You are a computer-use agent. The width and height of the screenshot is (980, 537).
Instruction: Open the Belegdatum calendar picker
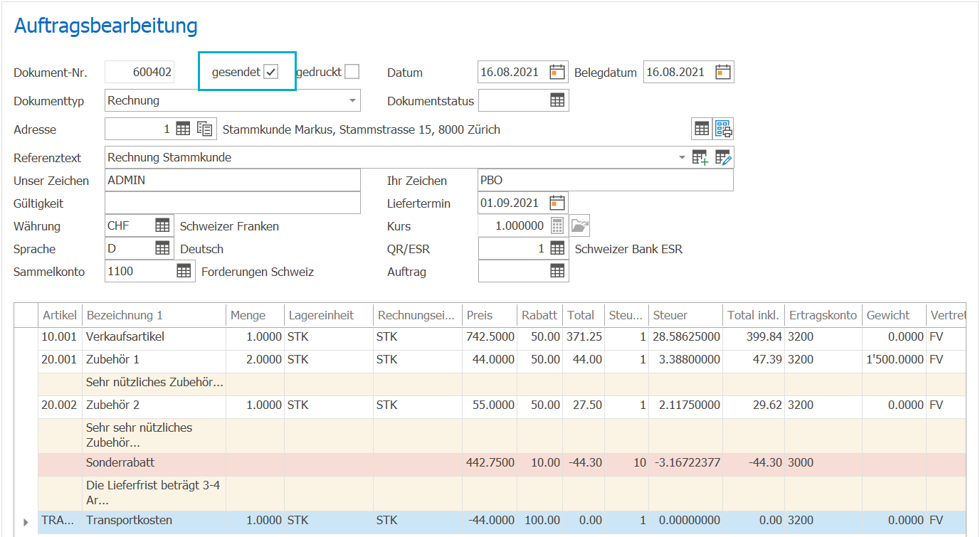click(x=723, y=72)
